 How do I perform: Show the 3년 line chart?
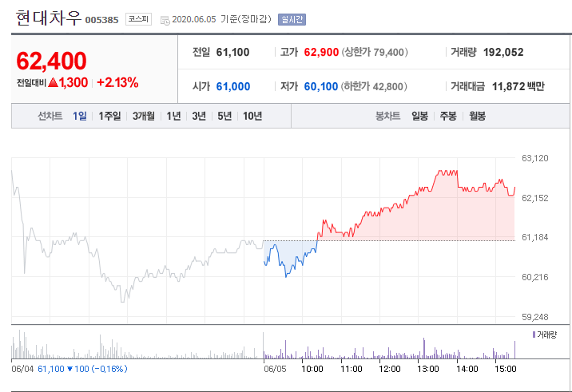click(x=199, y=116)
